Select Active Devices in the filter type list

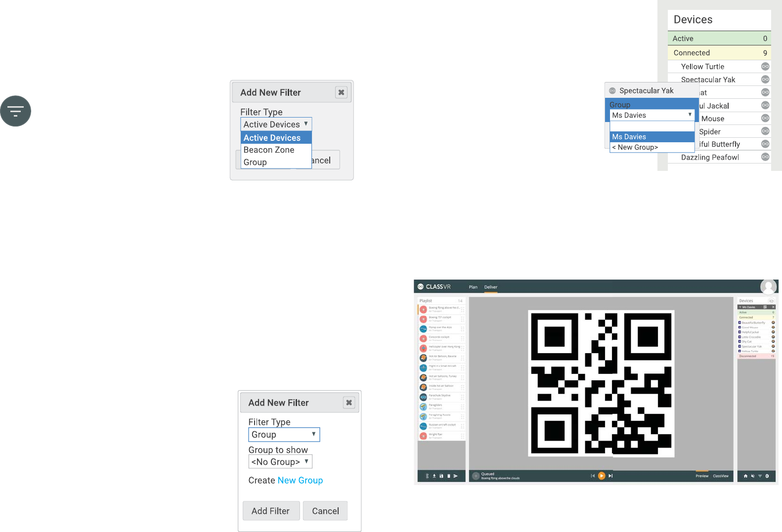(x=276, y=138)
